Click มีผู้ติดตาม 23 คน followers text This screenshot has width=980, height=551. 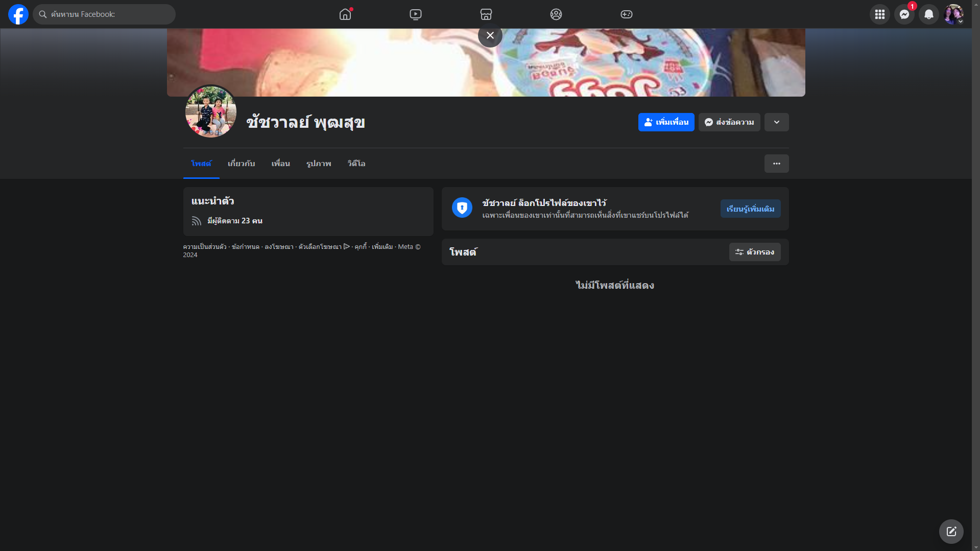pyautogui.click(x=235, y=221)
